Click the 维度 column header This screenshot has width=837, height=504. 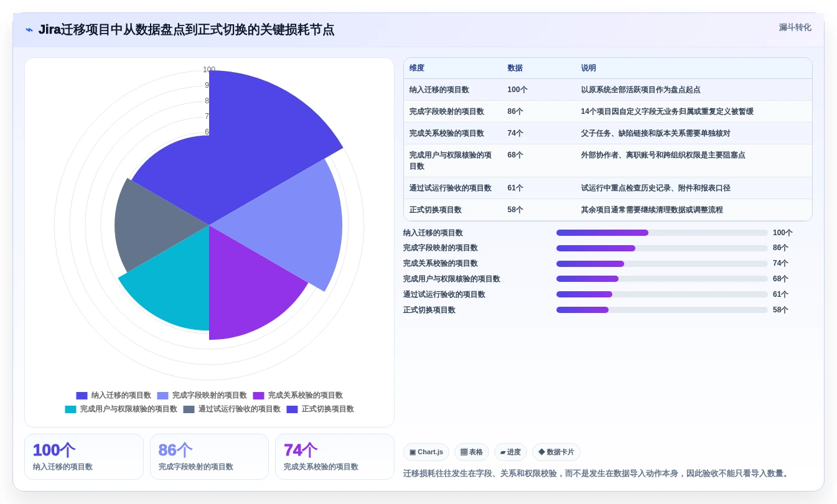point(417,68)
